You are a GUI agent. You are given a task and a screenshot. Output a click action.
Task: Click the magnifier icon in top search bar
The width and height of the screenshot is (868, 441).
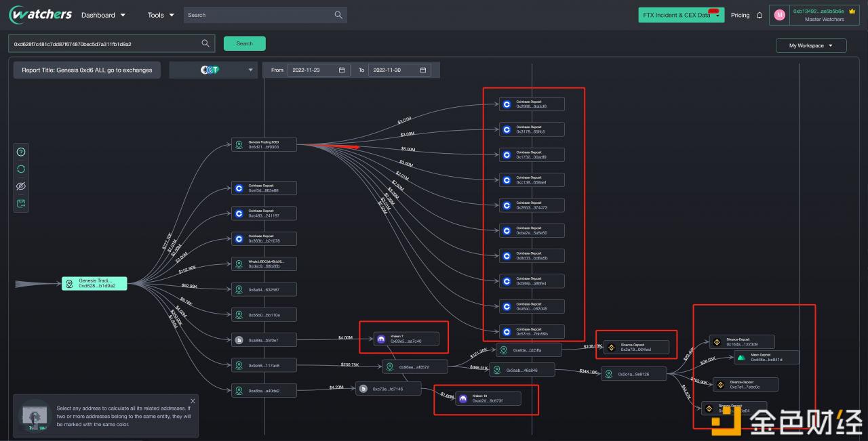pos(338,15)
